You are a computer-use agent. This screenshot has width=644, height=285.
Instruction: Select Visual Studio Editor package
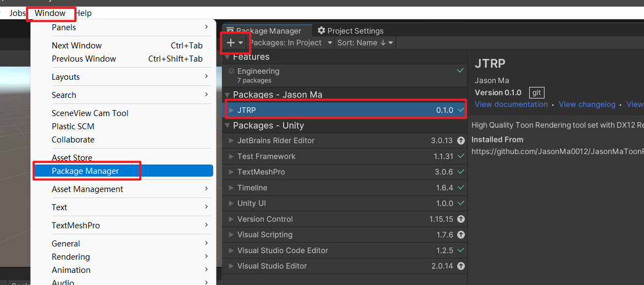pyautogui.click(x=345, y=266)
